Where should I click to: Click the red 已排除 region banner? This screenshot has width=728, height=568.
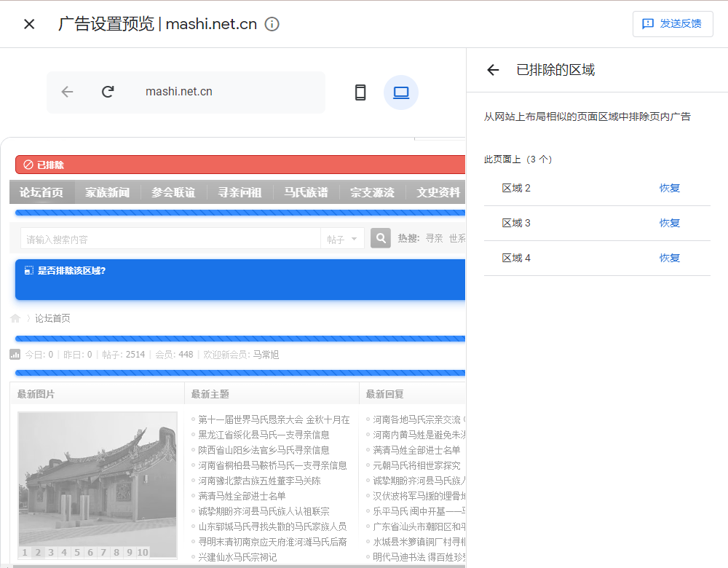[240, 165]
